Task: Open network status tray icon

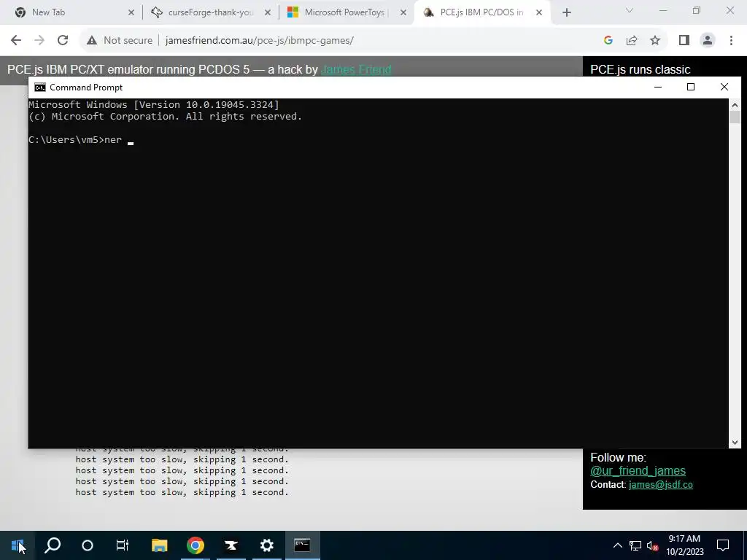Action: [x=635, y=545]
